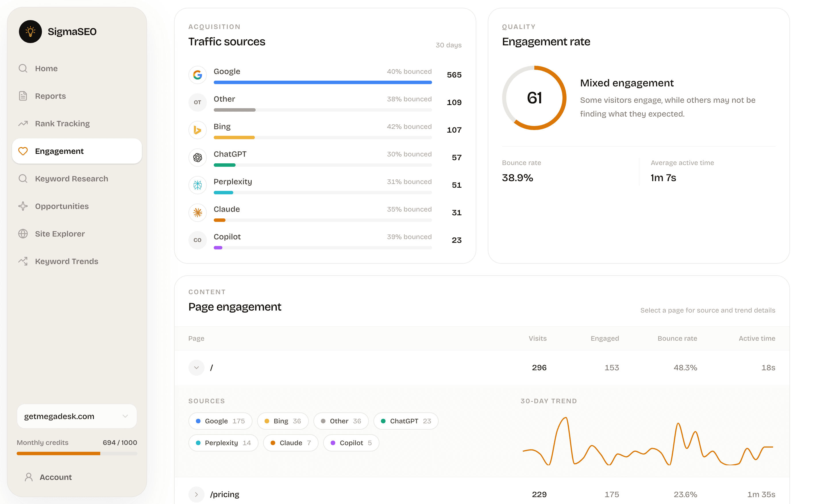Click the Perplexity 14 source chip
Viewport: 817px width, 504px height.
(x=223, y=443)
